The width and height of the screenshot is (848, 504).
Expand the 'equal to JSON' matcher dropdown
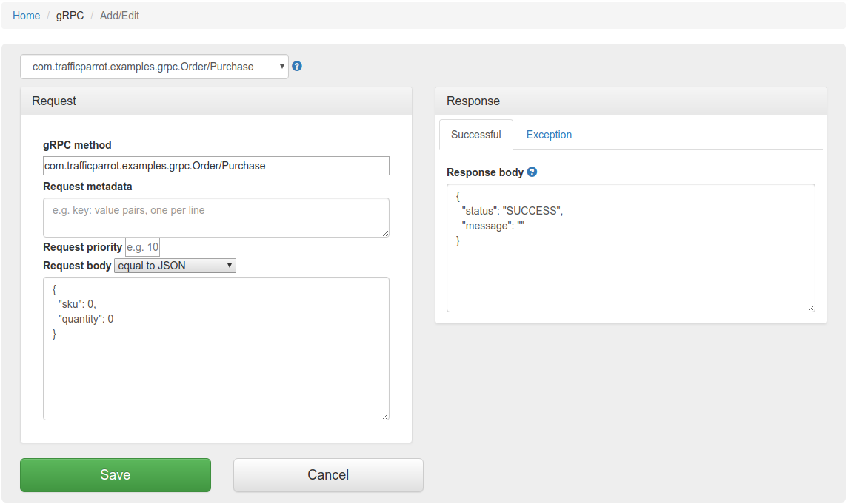(x=175, y=266)
